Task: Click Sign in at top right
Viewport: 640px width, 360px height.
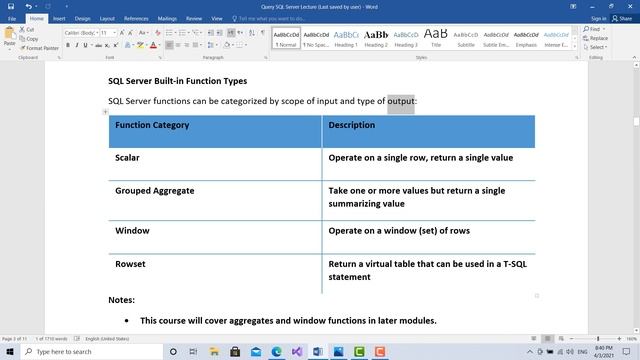Action: 598,19
